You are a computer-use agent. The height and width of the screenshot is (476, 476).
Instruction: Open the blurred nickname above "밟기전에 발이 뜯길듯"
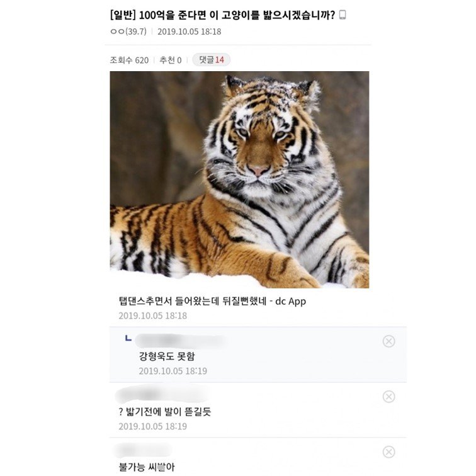[x=162, y=395]
